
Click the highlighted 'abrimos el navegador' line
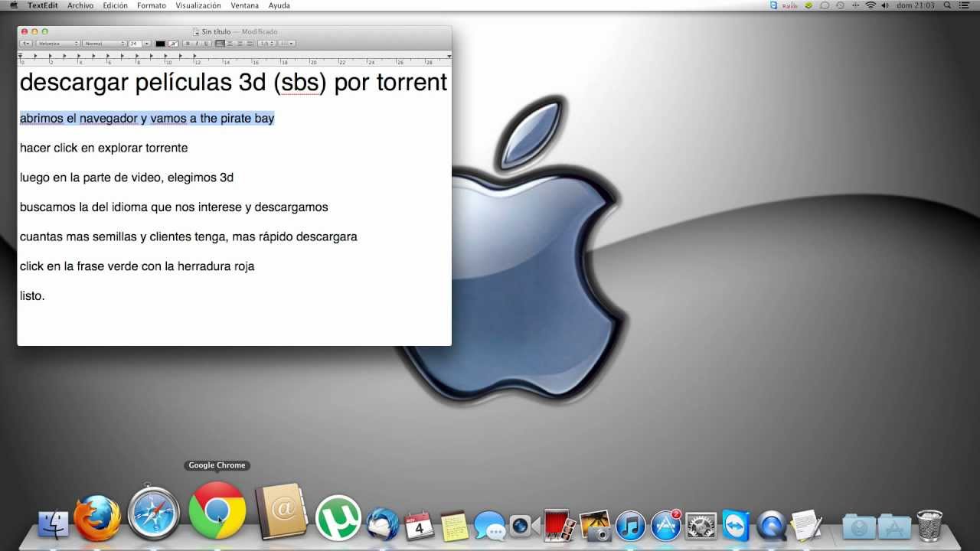click(x=147, y=118)
